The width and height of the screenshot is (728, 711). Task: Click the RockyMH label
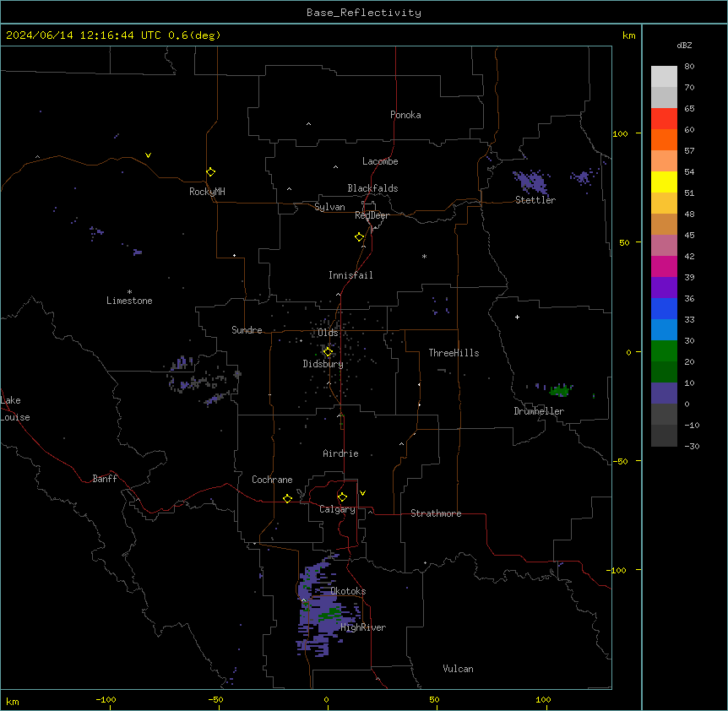coord(207,192)
